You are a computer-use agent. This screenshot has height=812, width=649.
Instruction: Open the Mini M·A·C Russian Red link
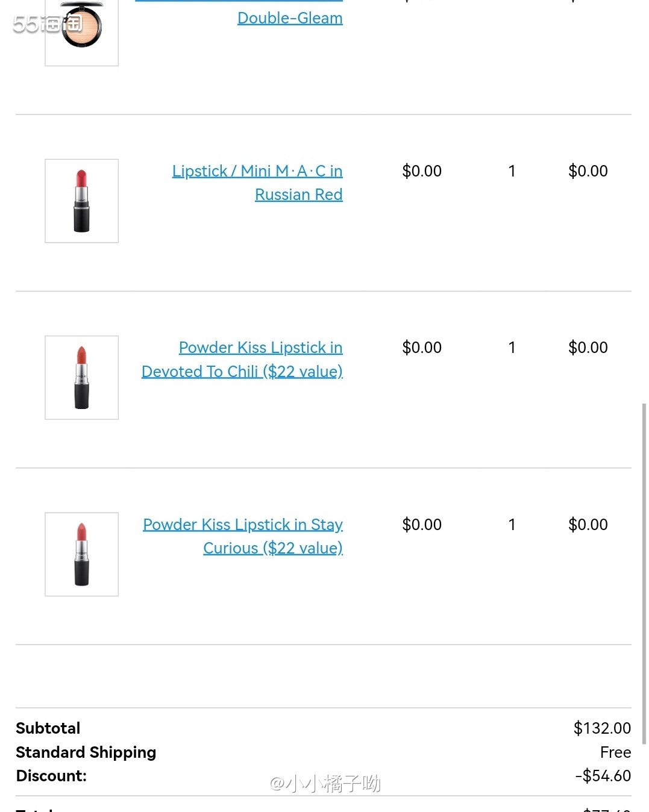257,183
